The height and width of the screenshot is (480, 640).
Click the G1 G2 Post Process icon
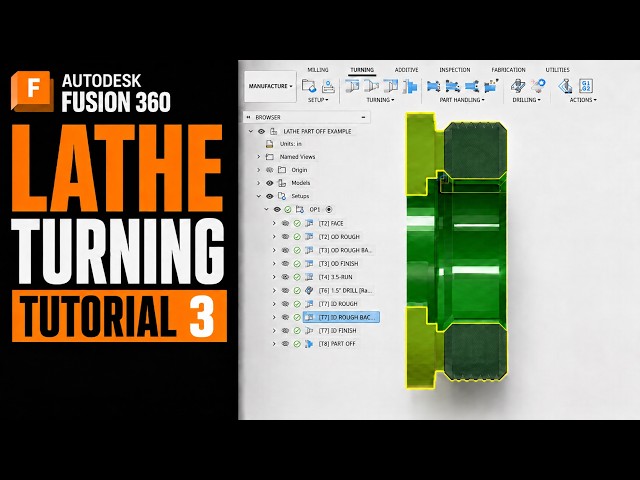[x=586, y=86]
